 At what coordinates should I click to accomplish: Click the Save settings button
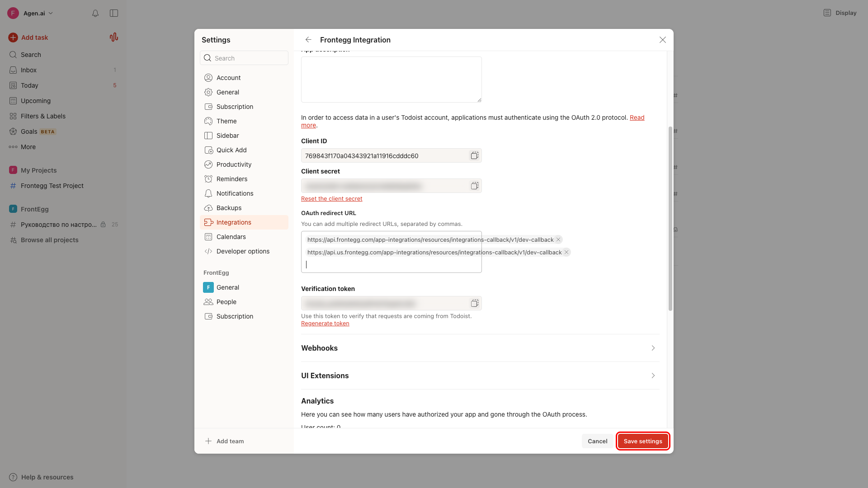point(643,441)
